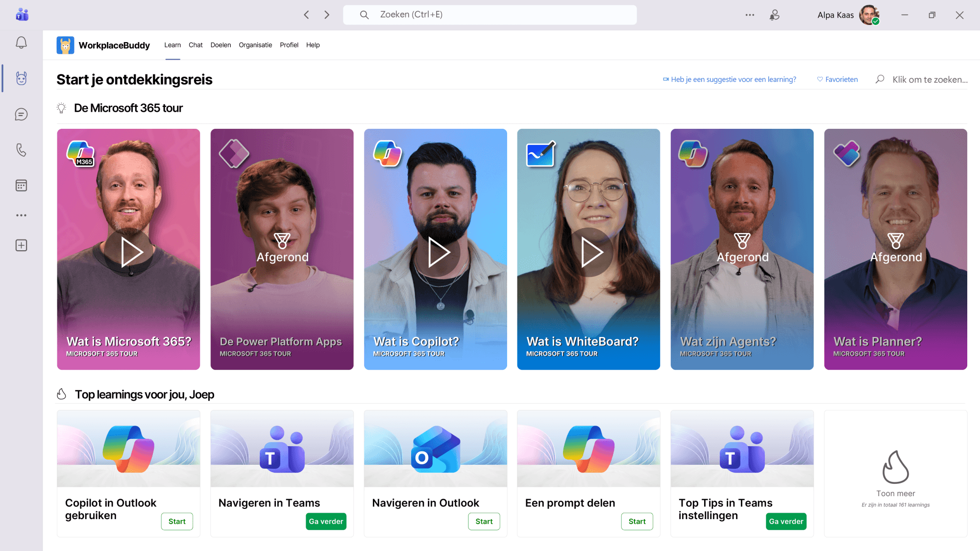
Task: Open Calls phone icon in sidebar
Action: (x=21, y=150)
